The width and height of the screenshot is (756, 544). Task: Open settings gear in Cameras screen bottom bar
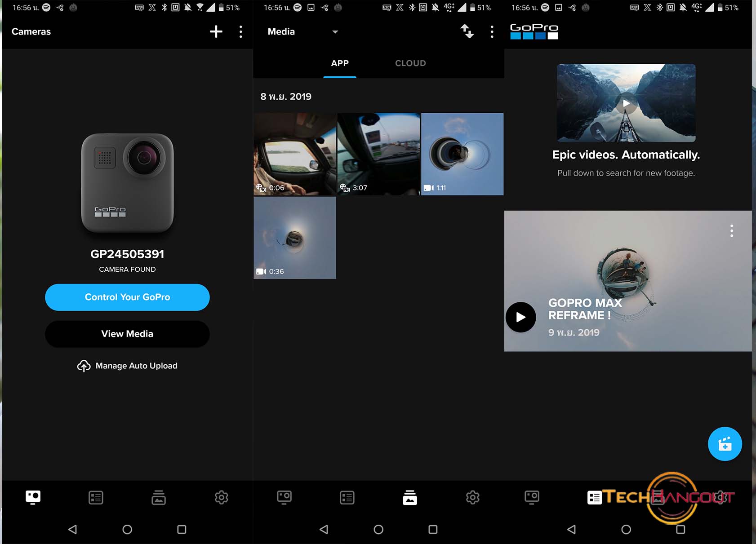pos(222,497)
